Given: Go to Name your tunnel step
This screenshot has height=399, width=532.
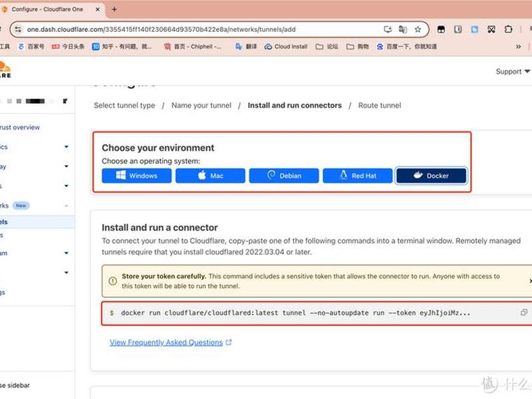Looking at the screenshot, I should 201,106.
